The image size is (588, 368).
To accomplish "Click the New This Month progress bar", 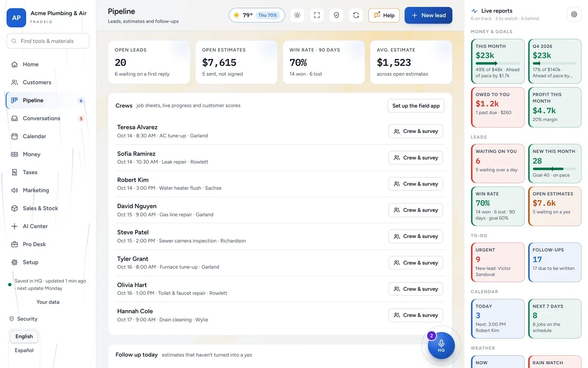I will [554, 169].
